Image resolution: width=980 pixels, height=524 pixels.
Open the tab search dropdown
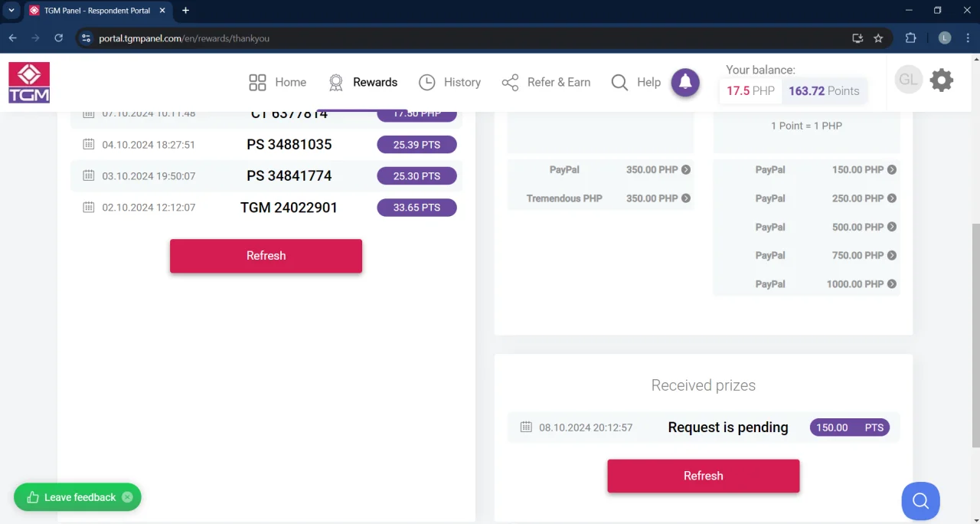pos(11,11)
